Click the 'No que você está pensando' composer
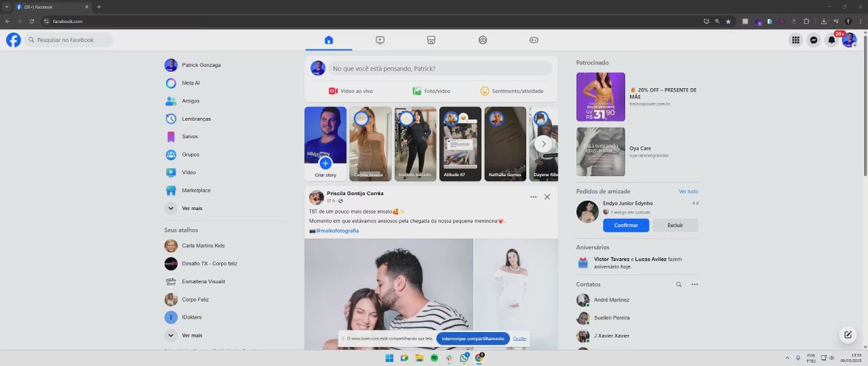Screen dimensions: 868x366 coord(440,68)
